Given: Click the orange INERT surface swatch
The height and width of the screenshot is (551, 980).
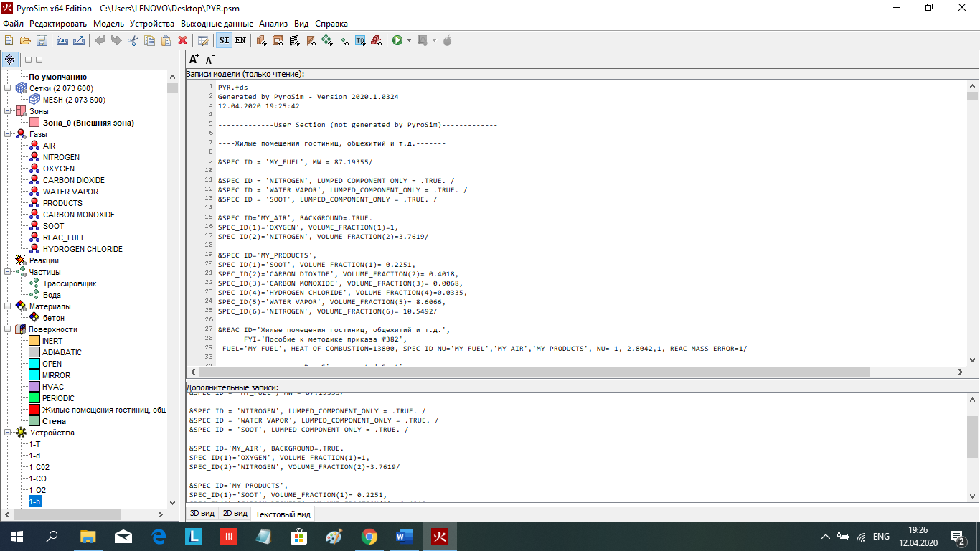Looking at the screenshot, I should click(x=34, y=341).
